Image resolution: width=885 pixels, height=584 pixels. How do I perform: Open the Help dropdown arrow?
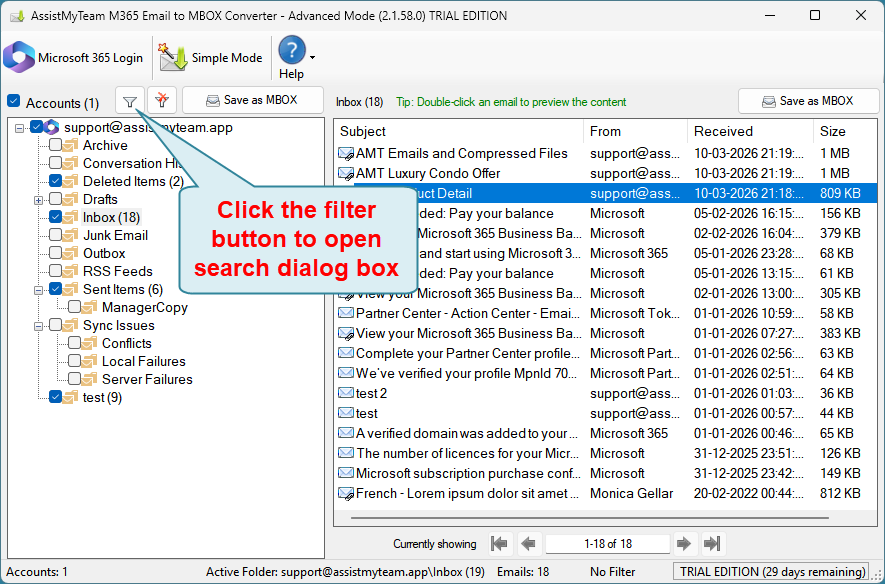point(312,58)
